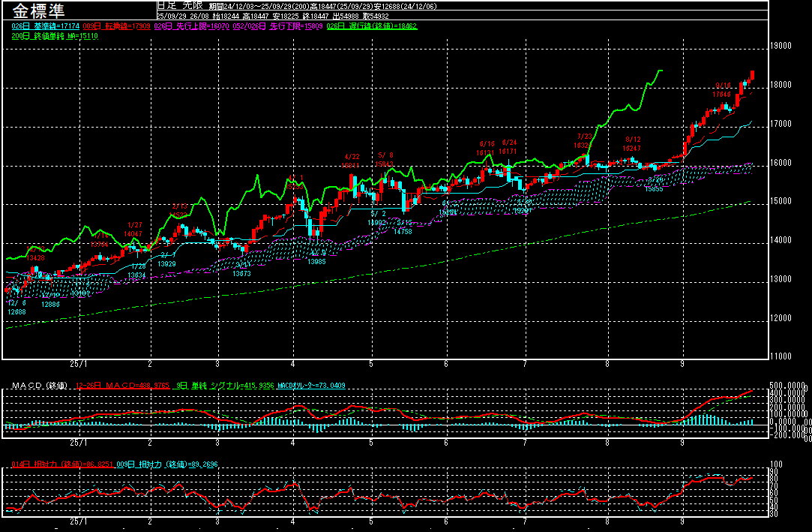Image resolution: width=812 pixels, height=532 pixels.
Task: Click the 金標準 chart title
Action: pyautogui.click(x=38, y=11)
